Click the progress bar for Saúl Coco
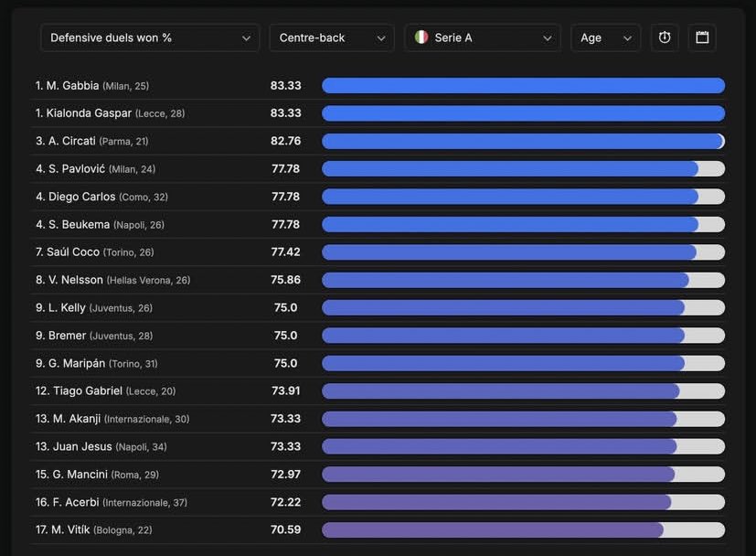 click(523, 252)
